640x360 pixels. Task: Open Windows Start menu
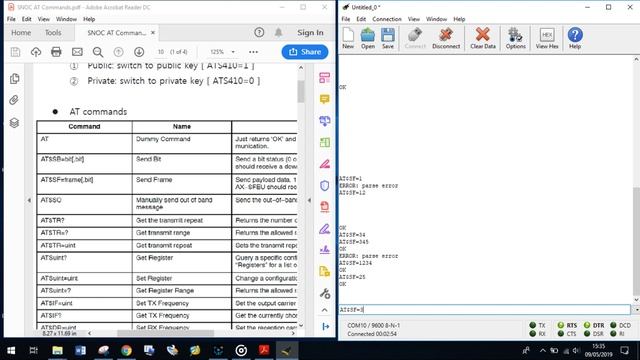11,350
